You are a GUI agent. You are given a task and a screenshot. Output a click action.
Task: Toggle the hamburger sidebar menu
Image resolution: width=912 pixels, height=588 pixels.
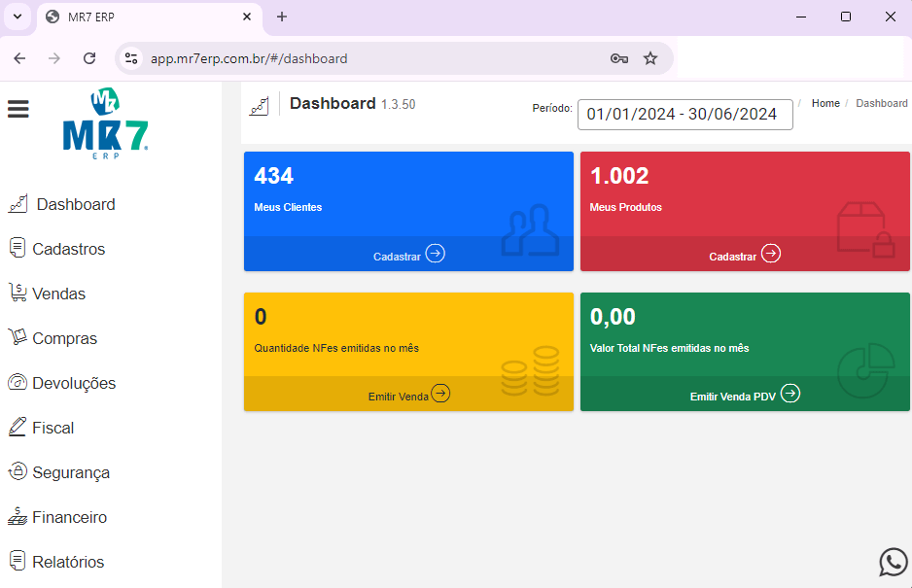point(18,109)
